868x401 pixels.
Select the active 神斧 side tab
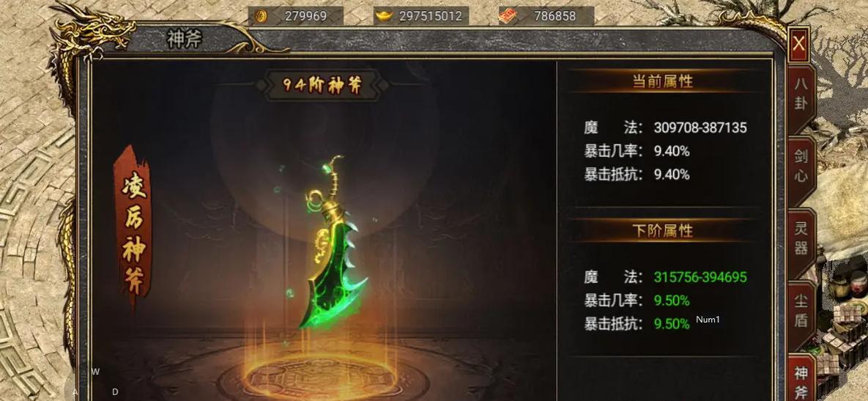[x=801, y=379]
